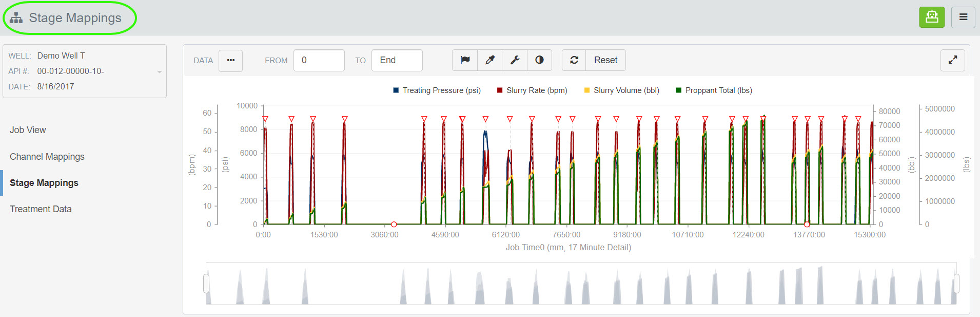Screen dimensions: 980x317
Task: Go to Channel Mappings in sidebar
Action: 47,157
